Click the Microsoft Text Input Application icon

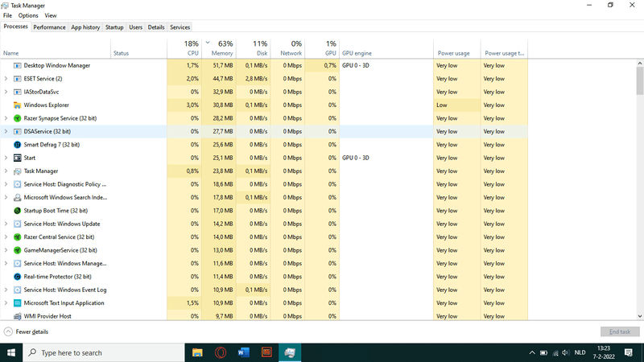[17, 303]
